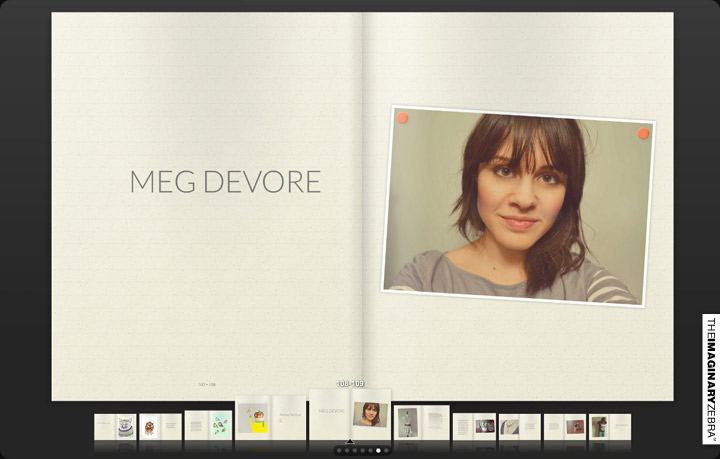Select second thumbnail from the right end

(564, 427)
